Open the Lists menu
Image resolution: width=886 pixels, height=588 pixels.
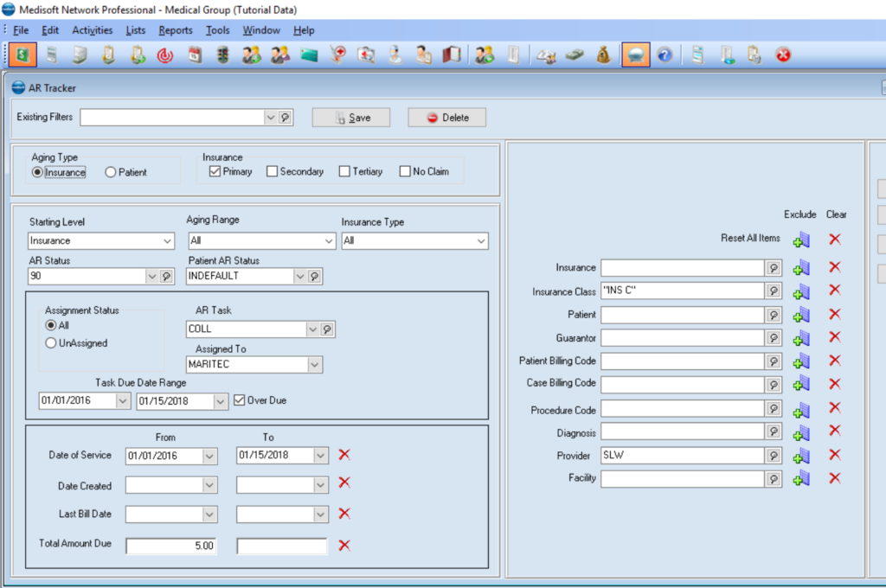pos(136,30)
